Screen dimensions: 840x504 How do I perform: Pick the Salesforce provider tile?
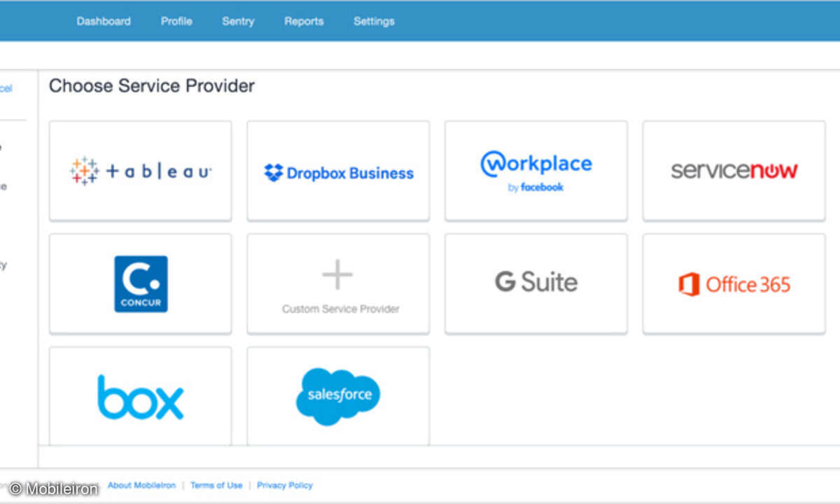tap(338, 396)
